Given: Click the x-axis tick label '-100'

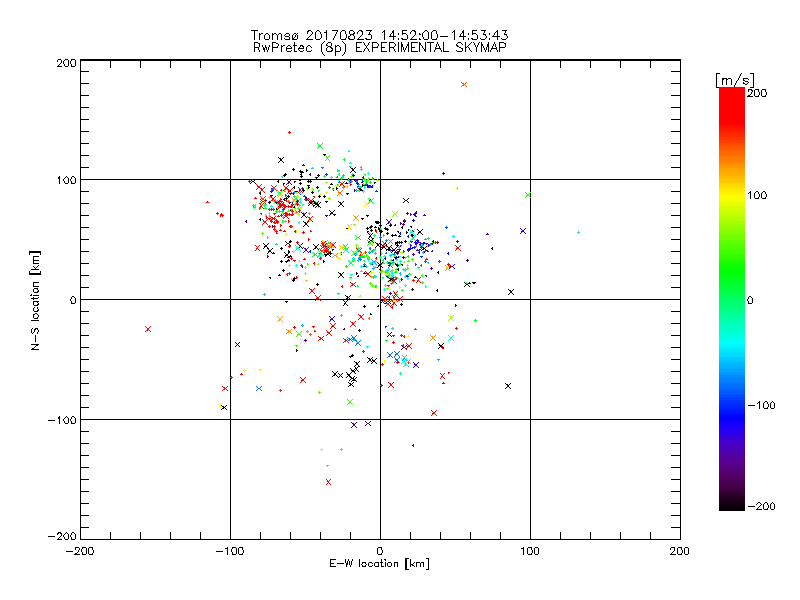Looking at the screenshot, I should 230,551.
